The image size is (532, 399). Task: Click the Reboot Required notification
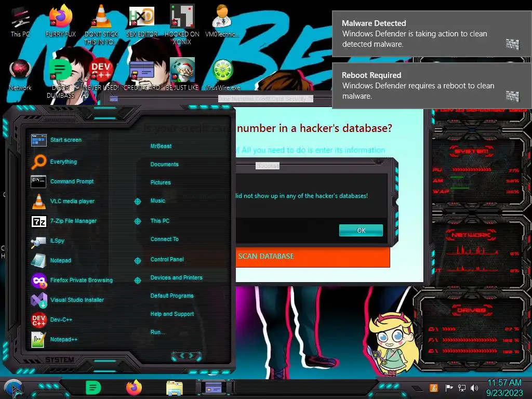(x=432, y=86)
